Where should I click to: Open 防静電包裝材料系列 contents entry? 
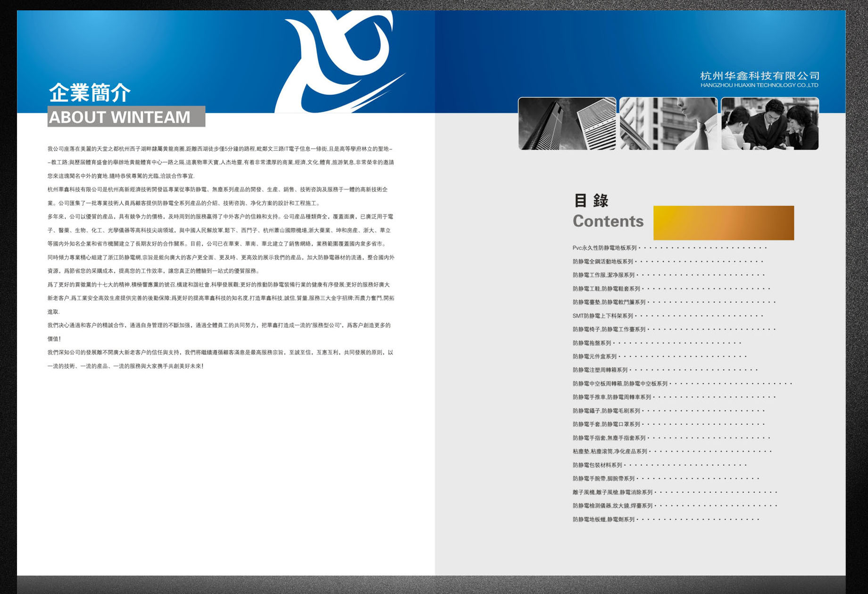click(x=597, y=465)
